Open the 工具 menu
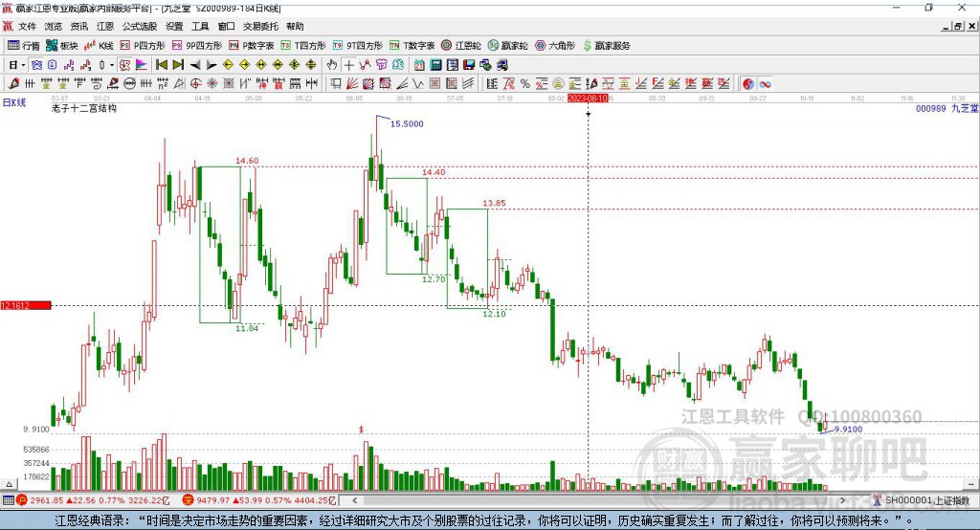 200,26
